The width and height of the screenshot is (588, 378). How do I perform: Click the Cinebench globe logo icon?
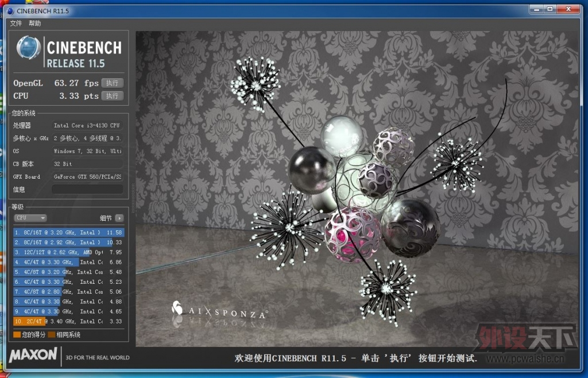(29, 47)
